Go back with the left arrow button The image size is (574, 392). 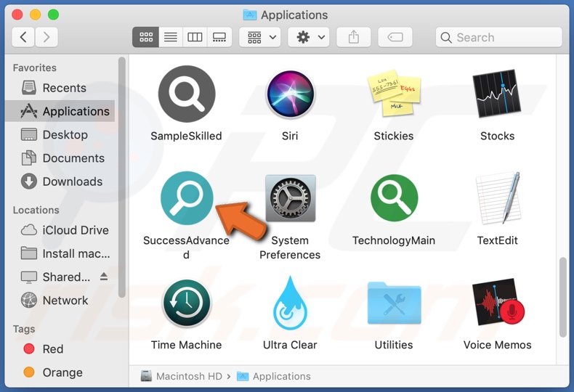tap(23, 37)
